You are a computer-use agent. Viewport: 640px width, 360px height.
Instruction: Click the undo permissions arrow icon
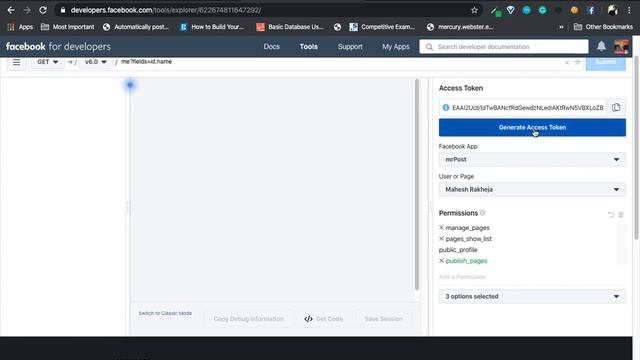tap(611, 214)
